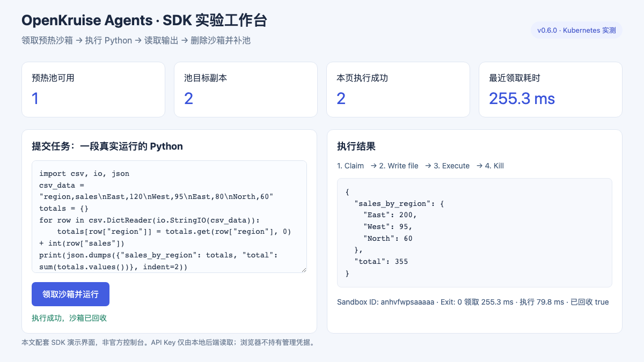Screen dimensions: 644x362
Task: Click the 提交任务 section heading
Action: [x=107, y=146]
